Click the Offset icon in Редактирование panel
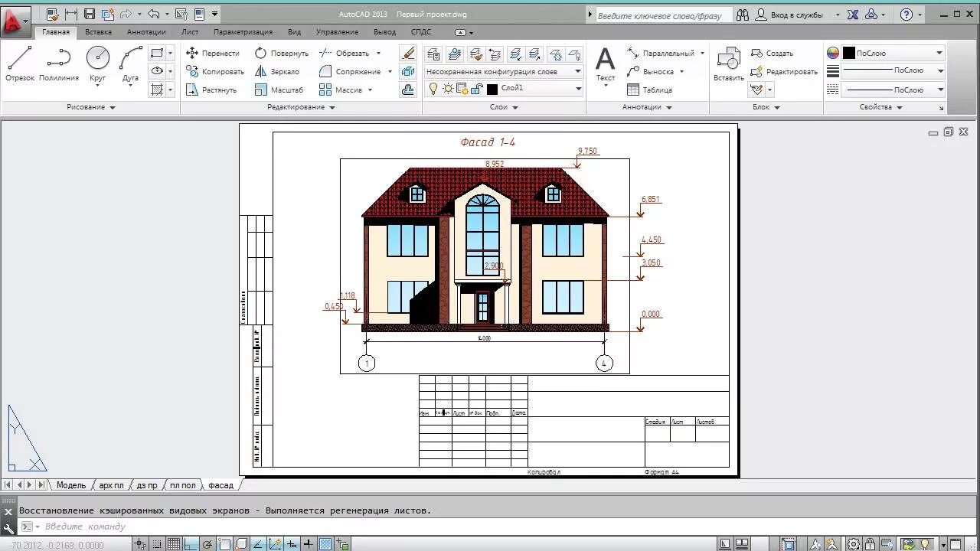 tap(408, 90)
